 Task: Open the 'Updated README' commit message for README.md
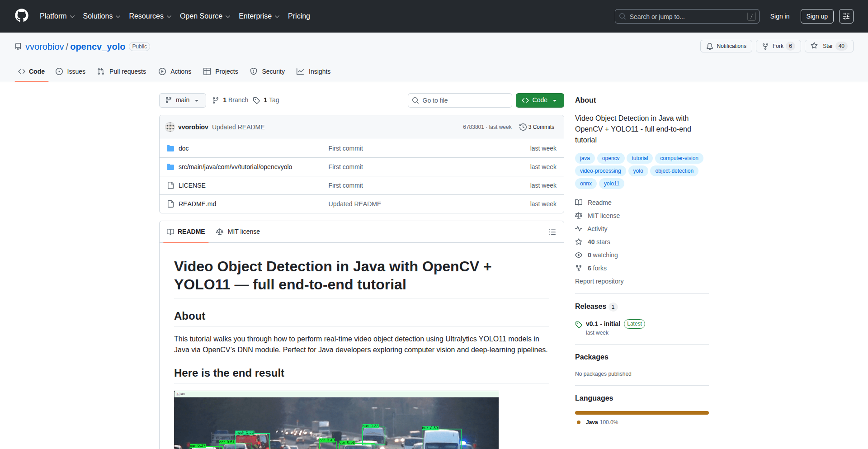[x=355, y=204]
